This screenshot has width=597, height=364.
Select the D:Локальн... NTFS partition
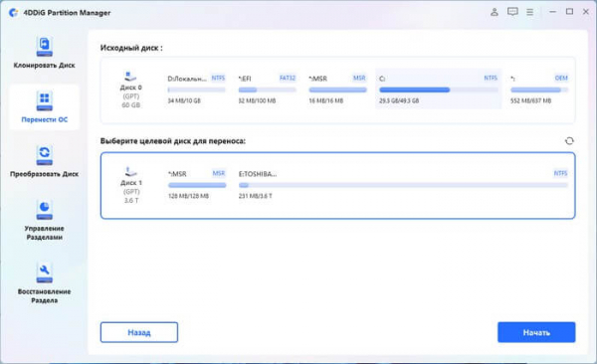pyautogui.click(x=196, y=90)
